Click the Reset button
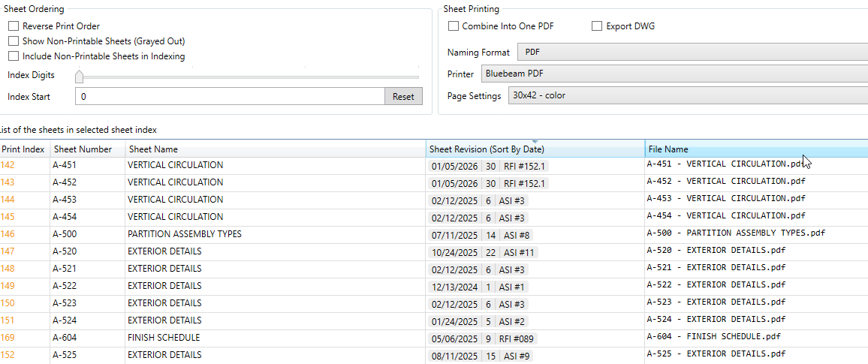This screenshot has height=364, width=868. (403, 97)
